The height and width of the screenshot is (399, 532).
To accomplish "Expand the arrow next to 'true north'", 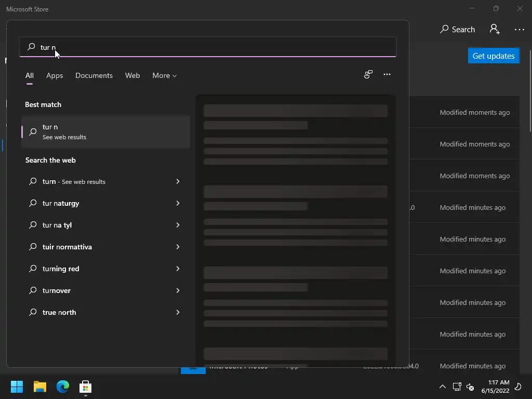I will (x=178, y=312).
